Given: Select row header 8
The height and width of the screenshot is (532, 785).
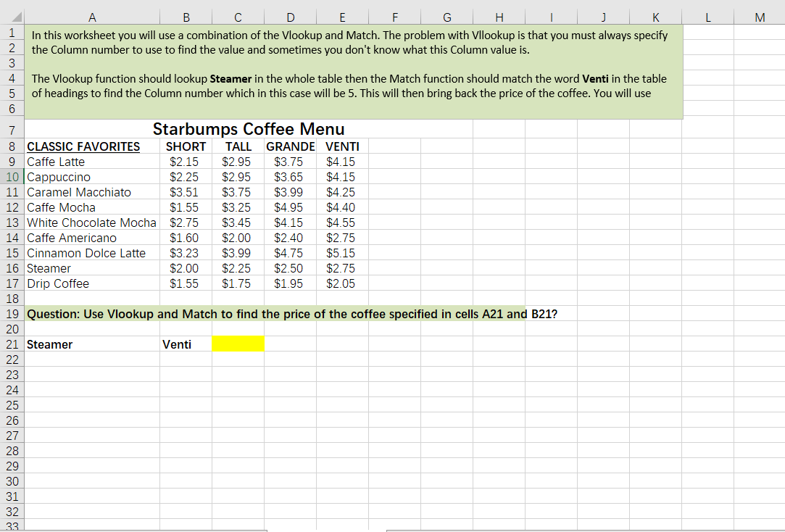Looking at the screenshot, I should 12,146.
